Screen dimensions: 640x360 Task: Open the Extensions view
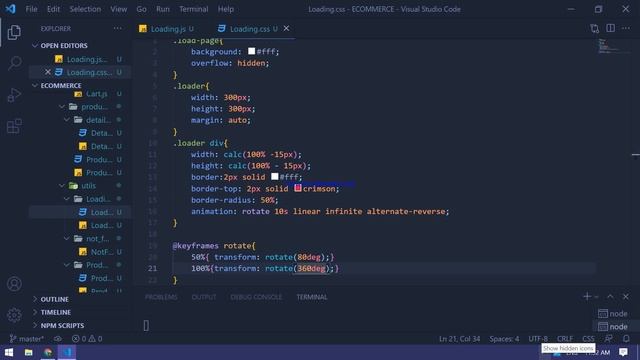(x=14, y=127)
